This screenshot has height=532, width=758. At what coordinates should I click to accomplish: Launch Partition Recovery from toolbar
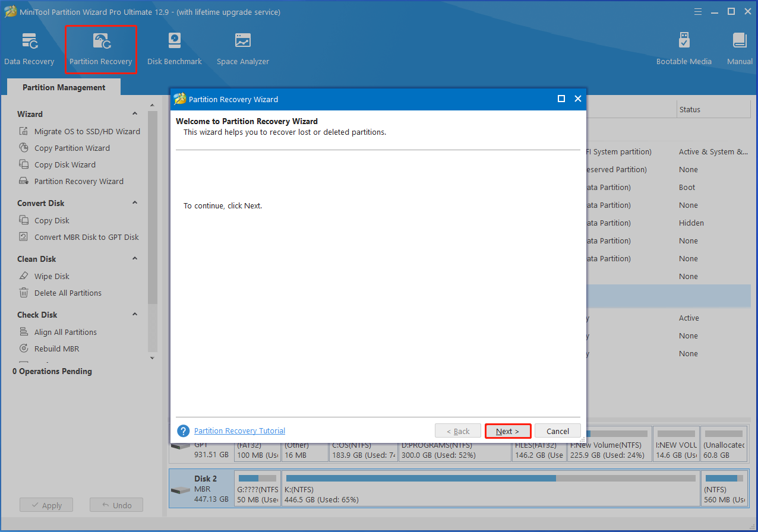(101, 49)
